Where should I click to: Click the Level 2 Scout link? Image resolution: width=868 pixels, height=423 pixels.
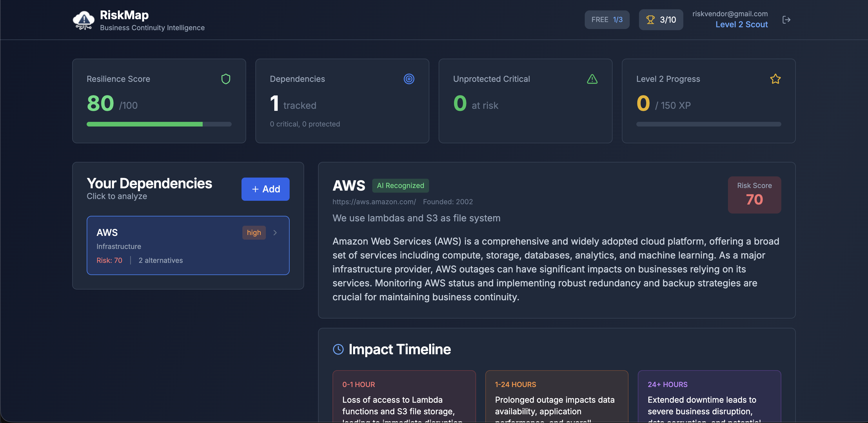[741, 25]
